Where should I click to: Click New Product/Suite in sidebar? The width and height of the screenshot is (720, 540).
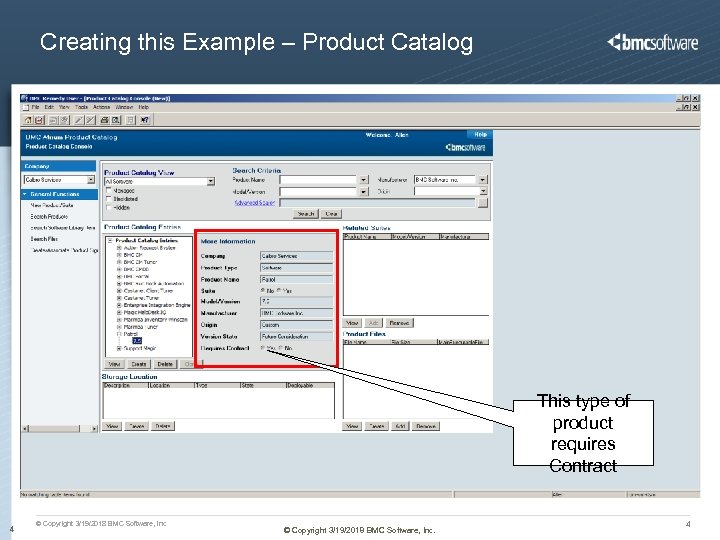pos(52,205)
